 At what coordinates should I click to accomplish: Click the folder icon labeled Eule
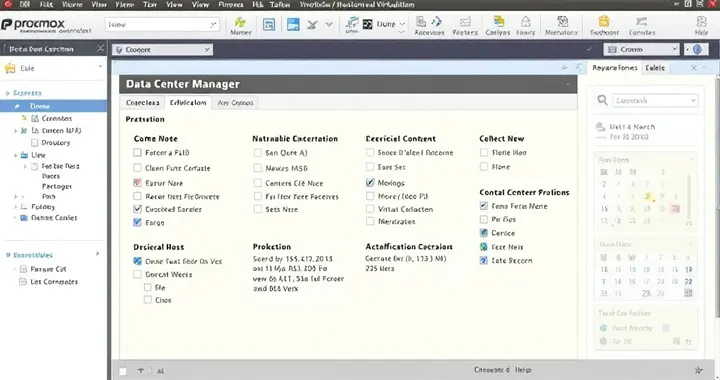pyautogui.click(x=10, y=68)
